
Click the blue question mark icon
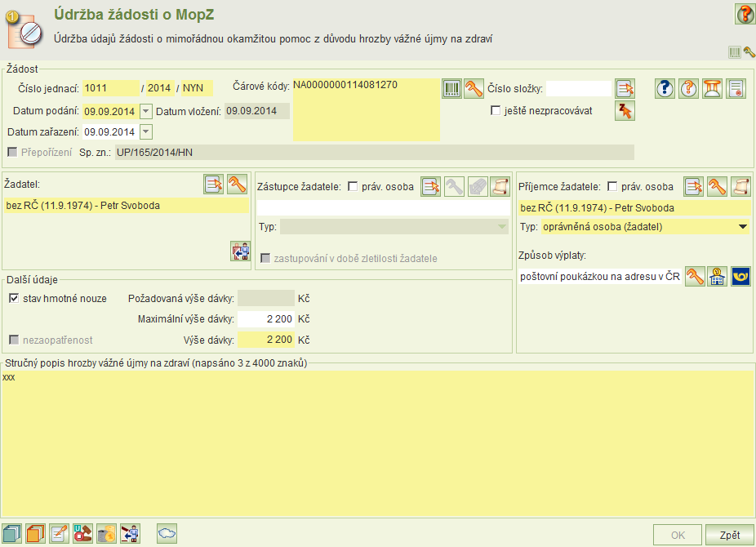point(665,89)
